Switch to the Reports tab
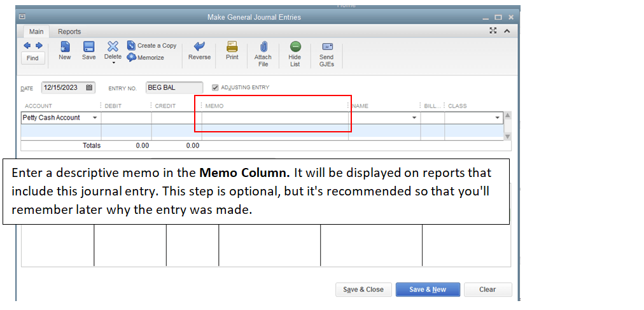The image size is (644, 310). point(69,32)
